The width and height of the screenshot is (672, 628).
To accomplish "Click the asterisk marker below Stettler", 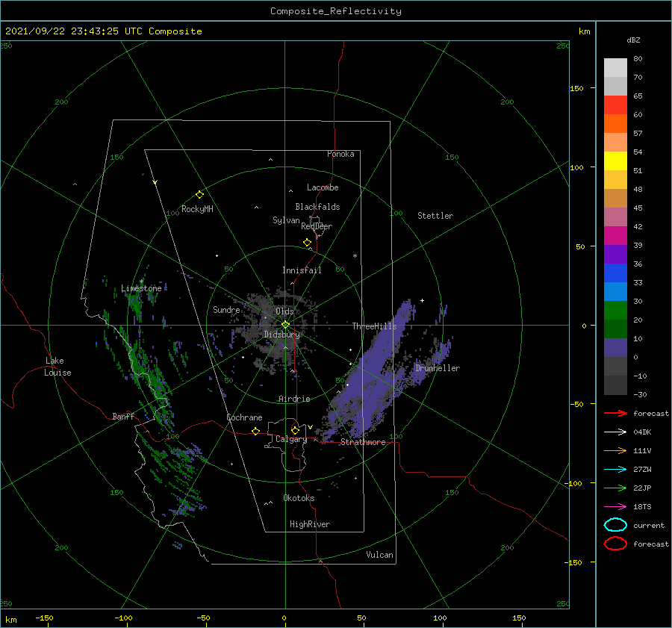I will coord(355,256).
